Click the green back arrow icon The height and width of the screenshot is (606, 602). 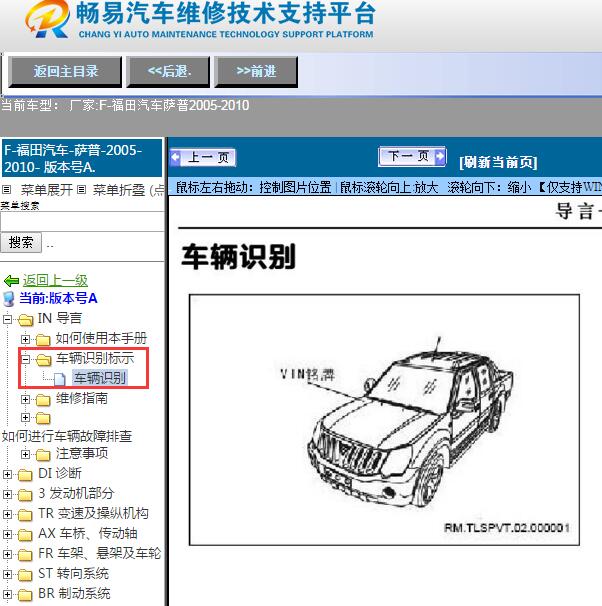coord(11,281)
